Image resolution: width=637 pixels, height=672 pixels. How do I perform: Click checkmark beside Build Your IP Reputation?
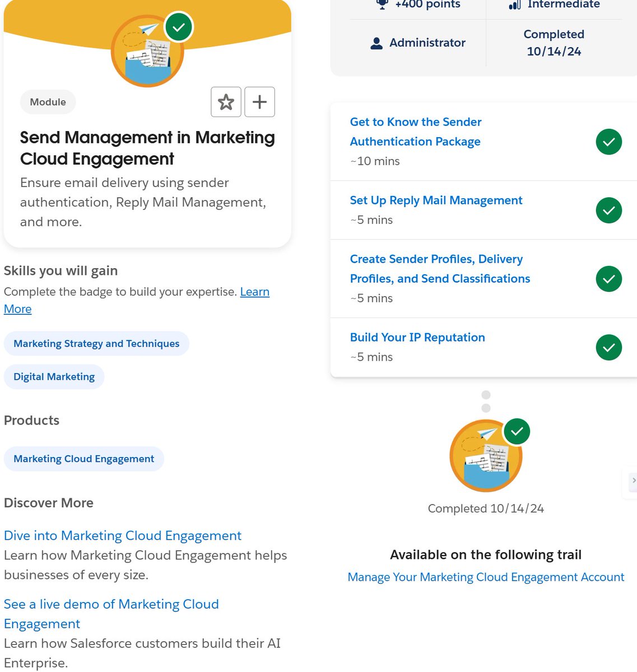609,348
